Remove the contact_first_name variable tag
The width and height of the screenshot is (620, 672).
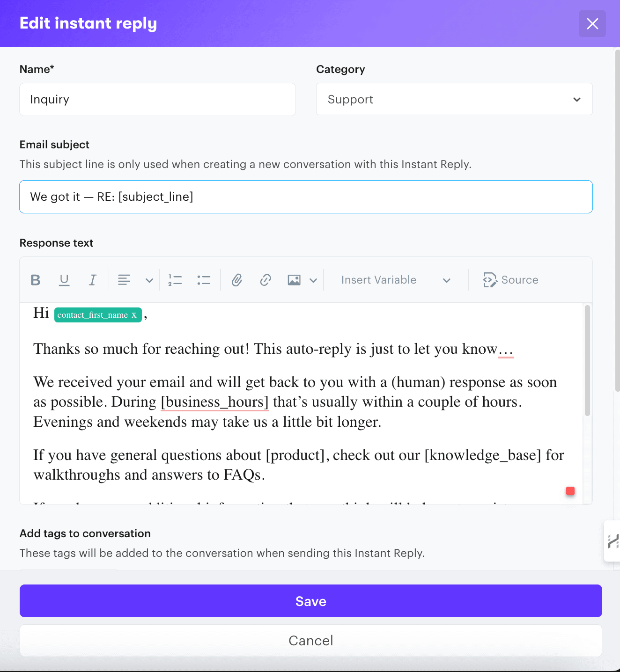click(x=134, y=315)
